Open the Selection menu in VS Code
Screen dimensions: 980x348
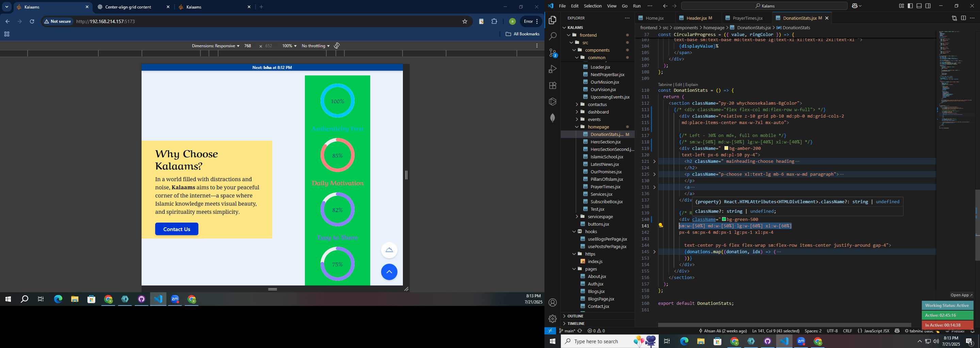click(593, 6)
